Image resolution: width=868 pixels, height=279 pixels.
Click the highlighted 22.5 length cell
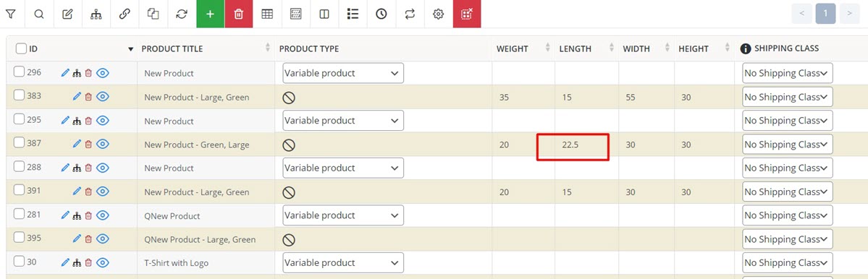pyautogui.click(x=573, y=145)
